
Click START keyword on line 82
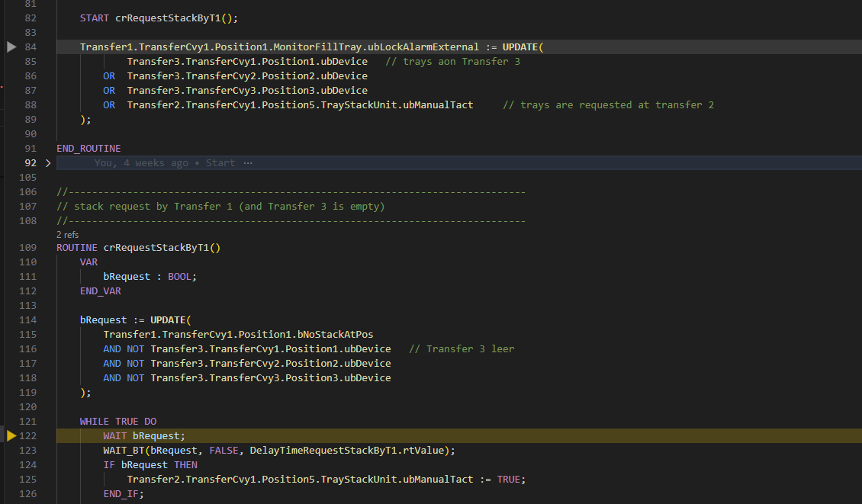point(95,18)
